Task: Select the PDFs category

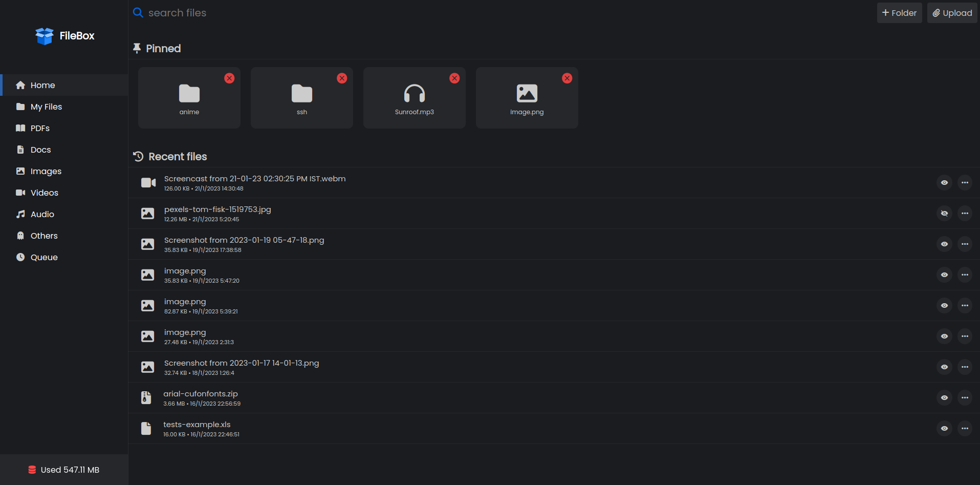Action: click(40, 128)
